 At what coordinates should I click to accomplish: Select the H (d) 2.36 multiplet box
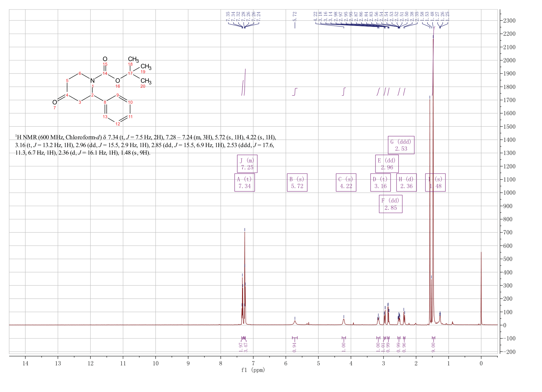click(x=406, y=183)
